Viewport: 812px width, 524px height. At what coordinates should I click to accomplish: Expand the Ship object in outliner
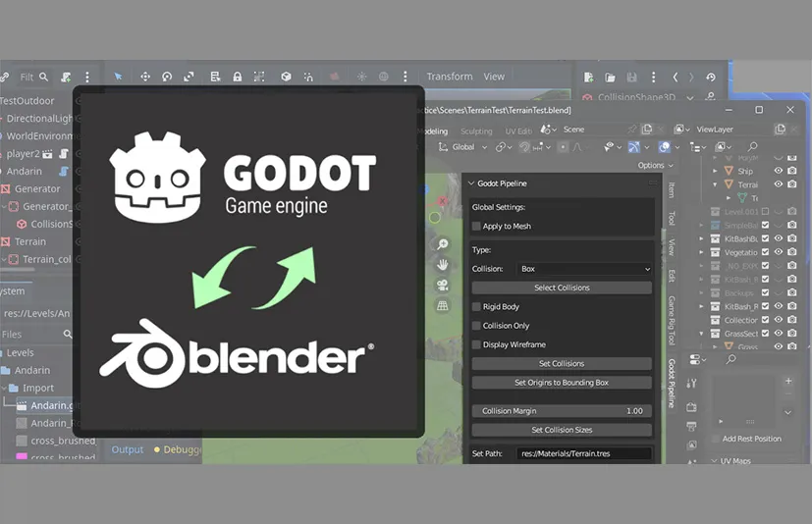coord(715,171)
